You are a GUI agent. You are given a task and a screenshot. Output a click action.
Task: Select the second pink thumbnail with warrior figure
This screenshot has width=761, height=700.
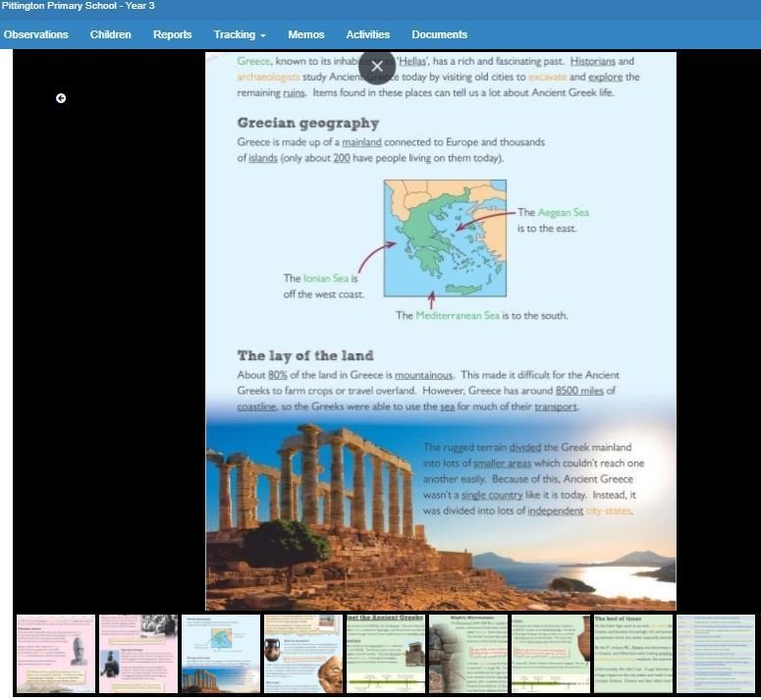point(138,654)
